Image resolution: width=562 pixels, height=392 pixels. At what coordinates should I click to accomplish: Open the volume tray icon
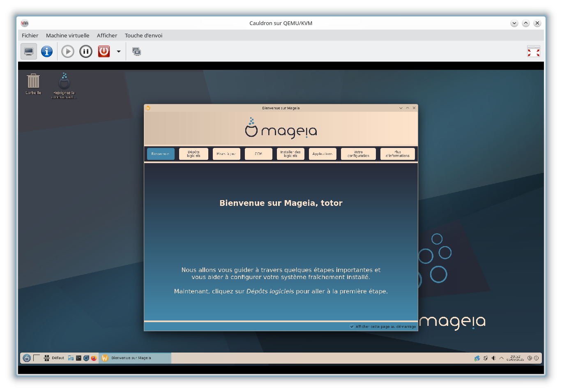(x=493, y=358)
